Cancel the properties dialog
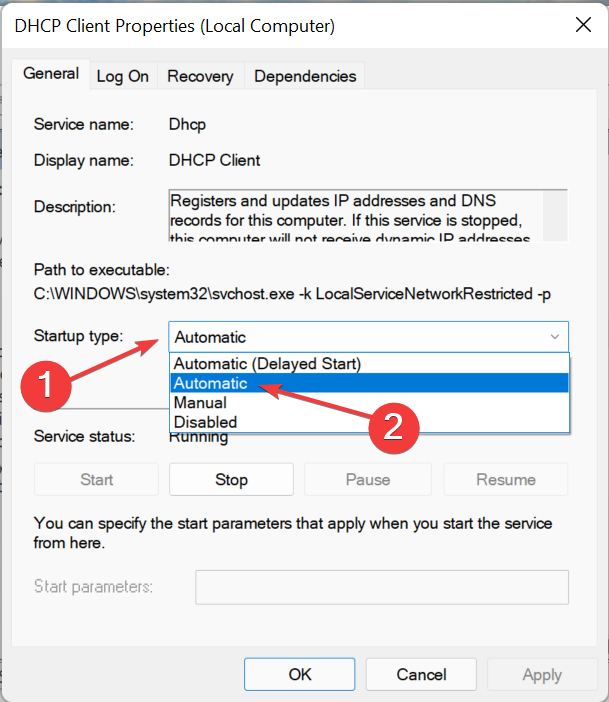Screen dimensions: 609x702 click(421, 674)
